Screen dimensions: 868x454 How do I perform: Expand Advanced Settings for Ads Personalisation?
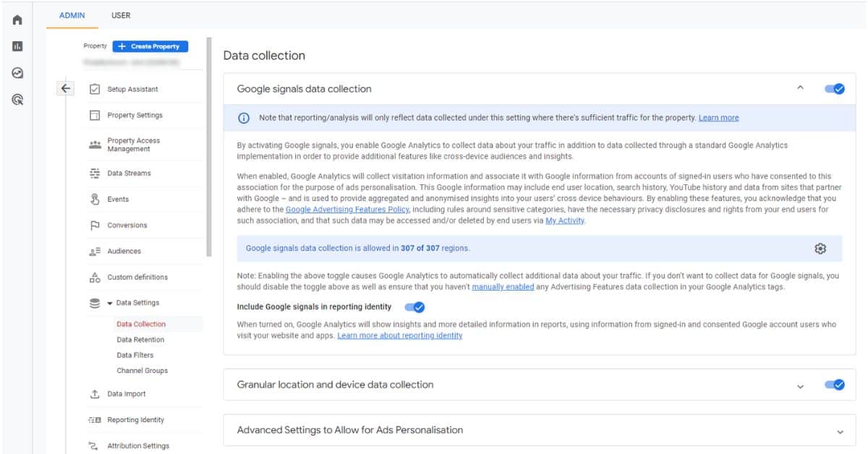pos(840,431)
